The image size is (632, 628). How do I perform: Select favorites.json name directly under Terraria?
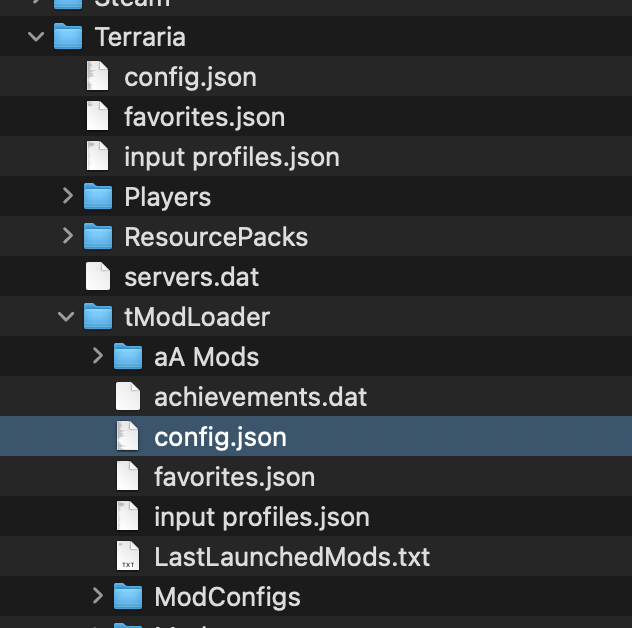[204, 117]
